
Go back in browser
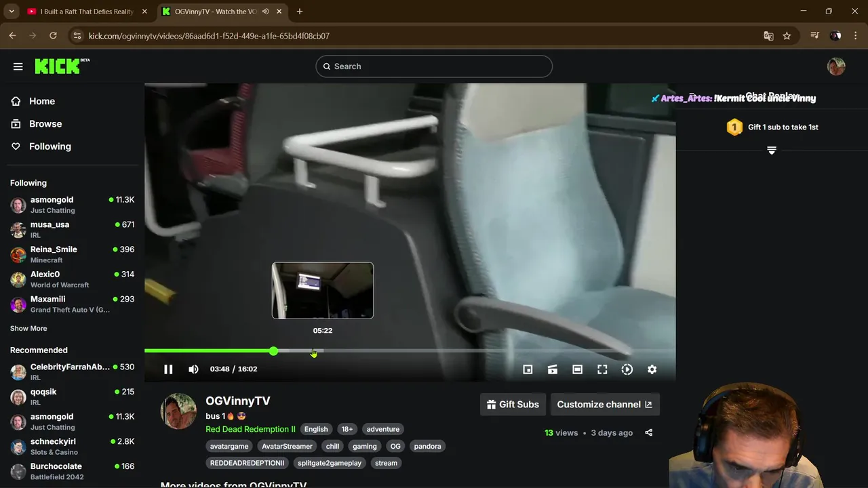[12, 36]
